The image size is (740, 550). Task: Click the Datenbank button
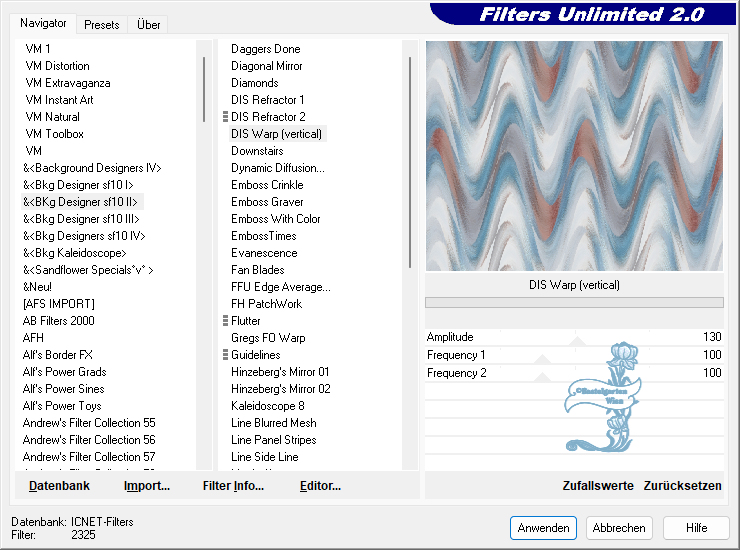pyautogui.click(x=59, y=486)
